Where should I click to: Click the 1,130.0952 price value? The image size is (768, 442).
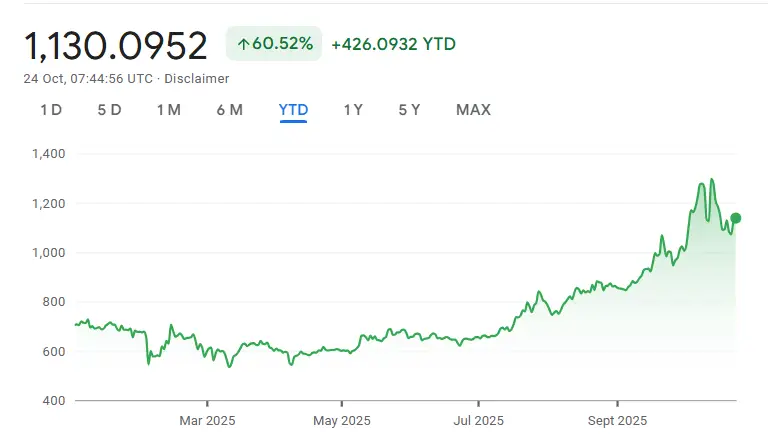(116, 45)
